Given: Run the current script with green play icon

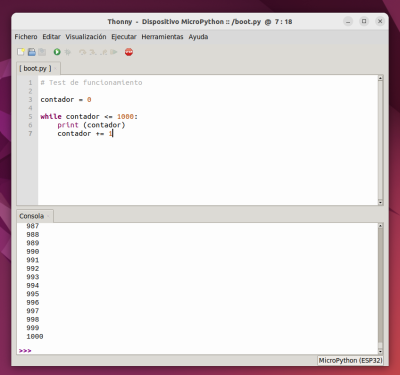Looking at the screenshot, I should [57, 52].
